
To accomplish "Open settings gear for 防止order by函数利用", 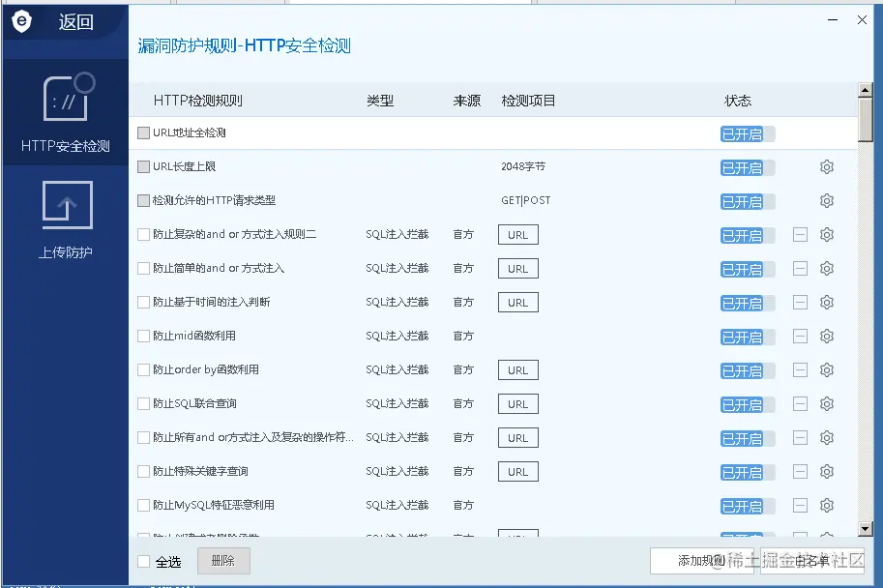I will [x=827, y=370].
